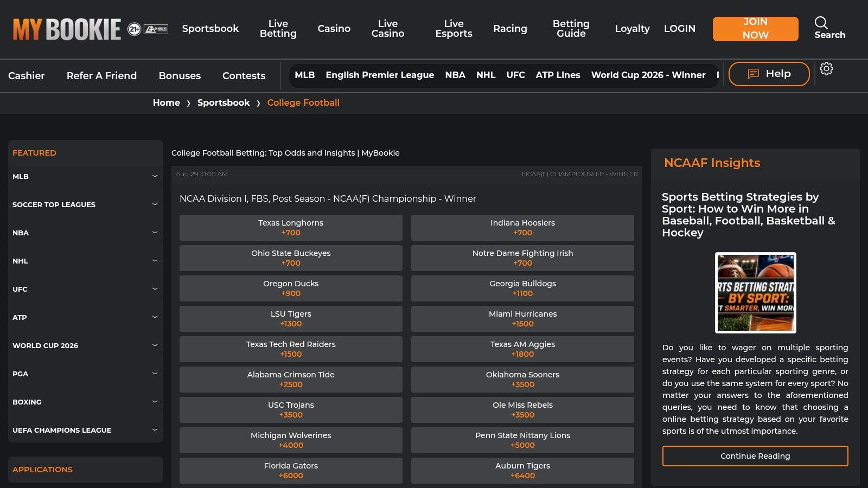Expand the PGA sidebar section
This screenshot has height=488, width=868.
tap(85, 374)
